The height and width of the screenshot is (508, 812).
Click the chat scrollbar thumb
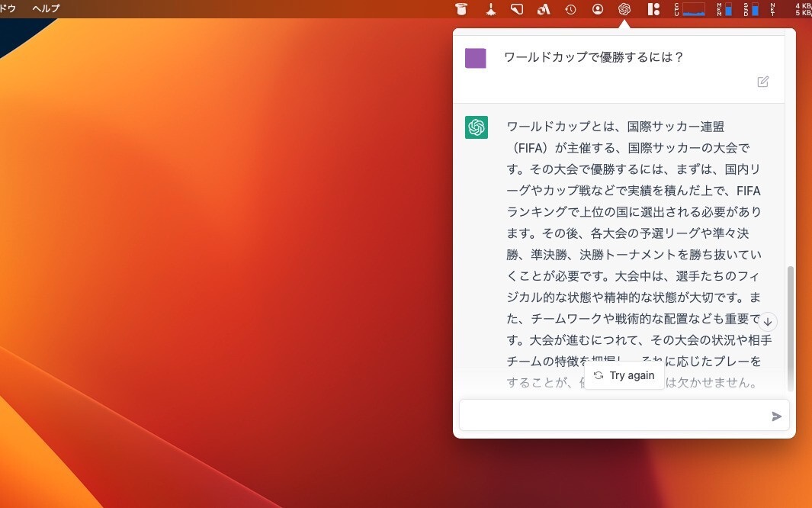(790, 326)
